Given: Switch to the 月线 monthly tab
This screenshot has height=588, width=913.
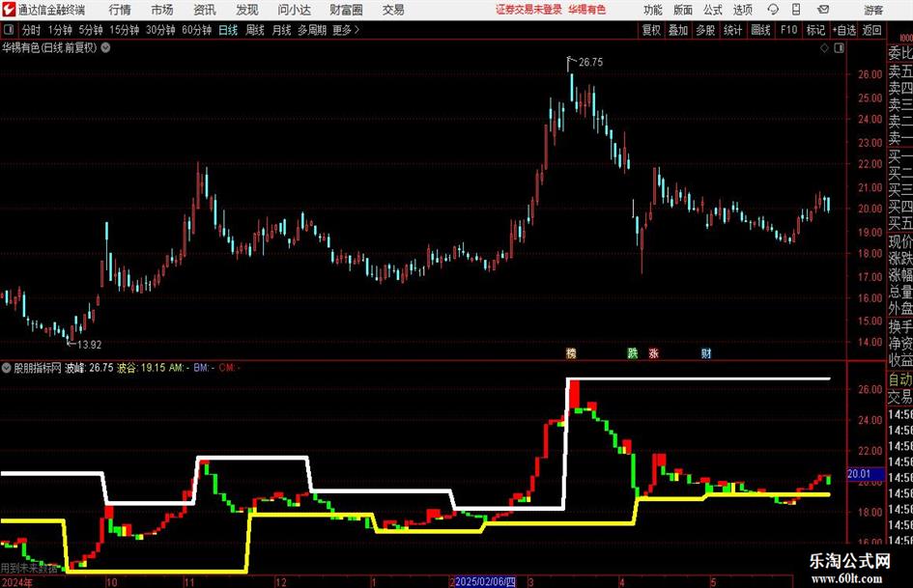Looking at the screenshot, I should coord(281,30).
